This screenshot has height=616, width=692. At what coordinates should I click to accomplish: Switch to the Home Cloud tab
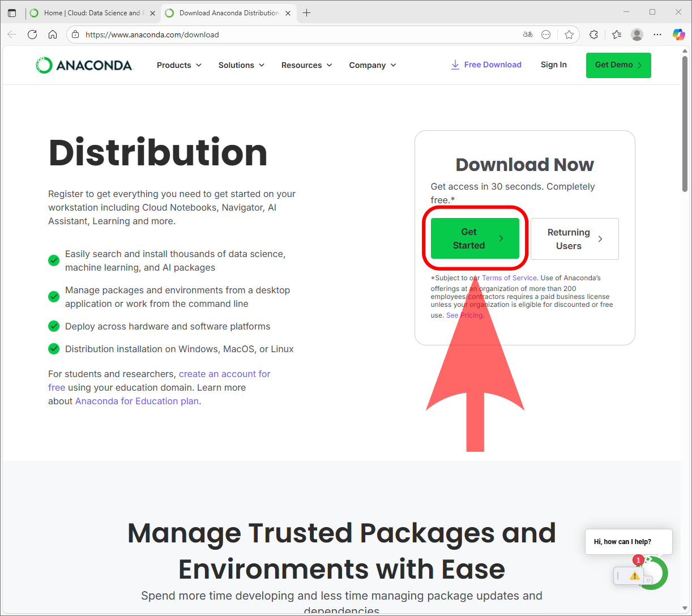click(x=91, y=12)
